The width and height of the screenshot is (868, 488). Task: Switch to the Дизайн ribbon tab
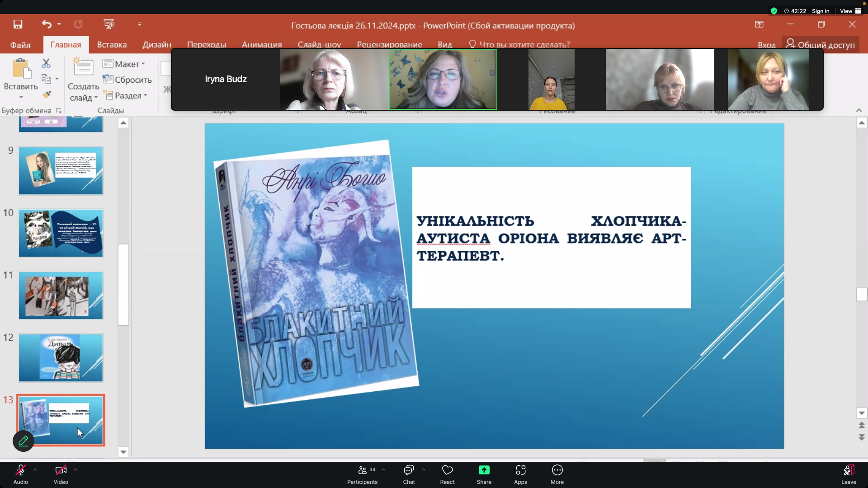pyautogui.click(x=157, y=45)
